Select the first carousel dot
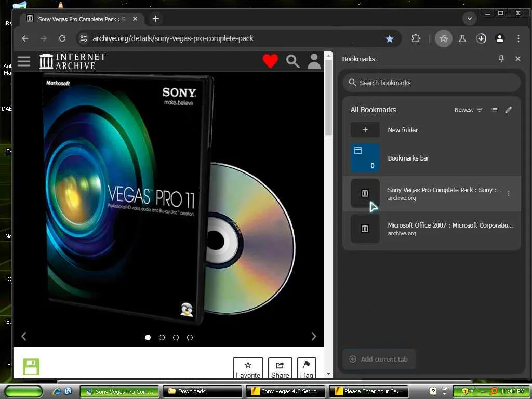Screen dimensions: 532x399 pyautogui.click(x=148, y=338)
